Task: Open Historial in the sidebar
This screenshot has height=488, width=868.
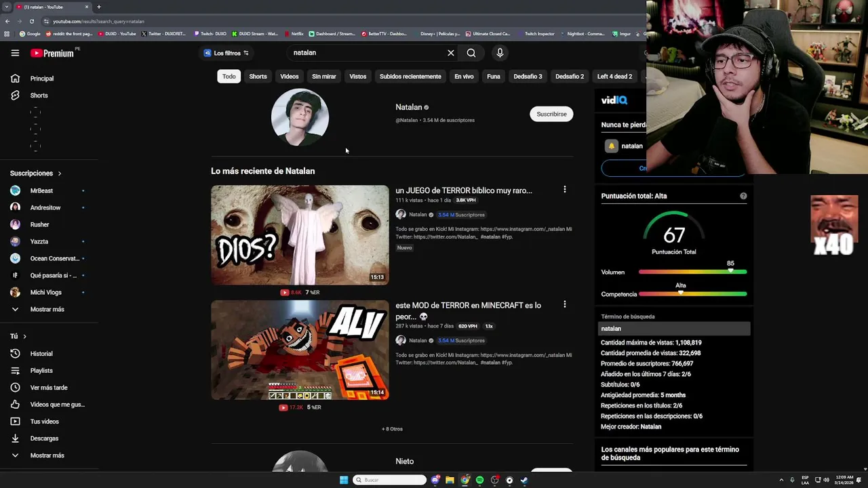Action: pyautogui.click(x=41, y=354)
